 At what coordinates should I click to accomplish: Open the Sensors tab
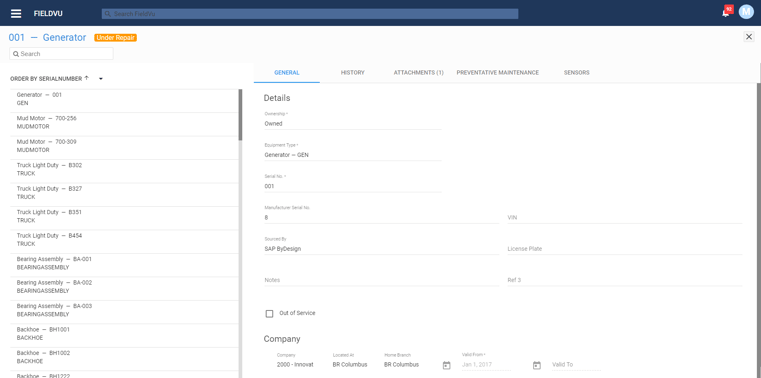point(577,73)
